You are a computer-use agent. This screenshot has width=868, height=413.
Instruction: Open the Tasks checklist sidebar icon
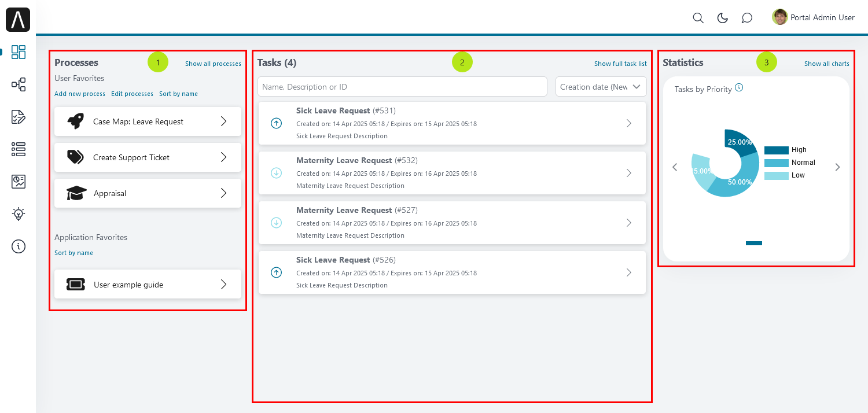click(x=19, y=117)
